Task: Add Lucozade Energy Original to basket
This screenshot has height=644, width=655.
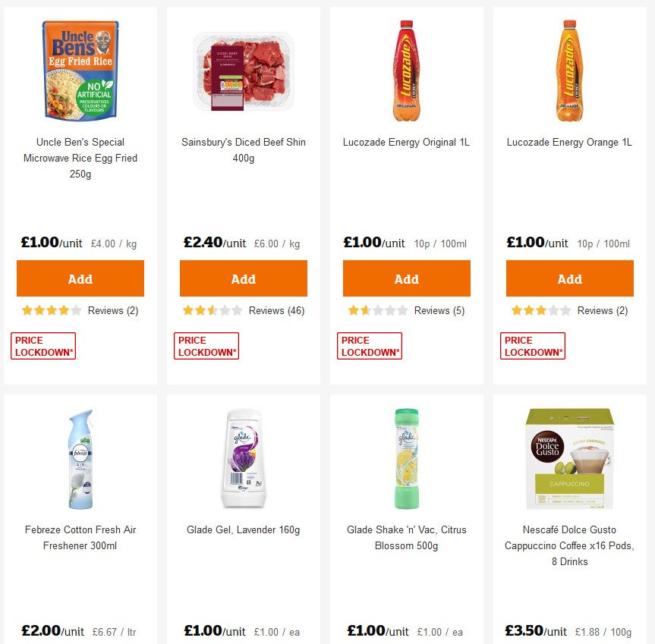Action: click(406, 278)
